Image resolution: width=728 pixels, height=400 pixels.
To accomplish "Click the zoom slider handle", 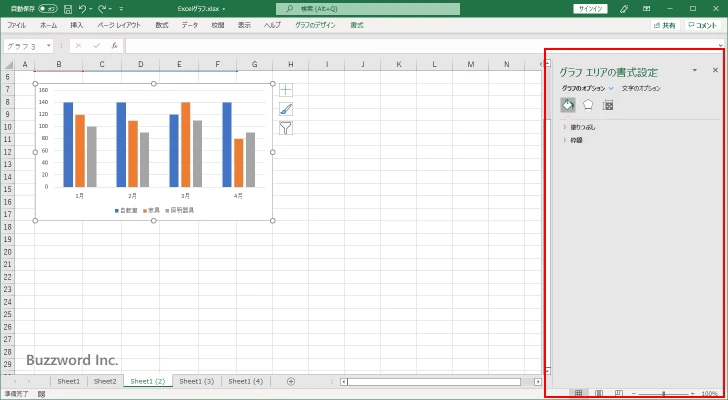I will click(663, 394).
